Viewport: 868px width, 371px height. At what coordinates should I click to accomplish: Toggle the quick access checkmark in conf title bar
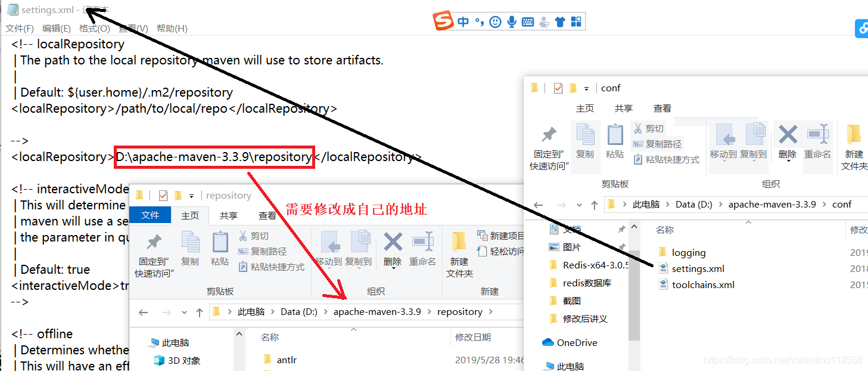(558, 88)
